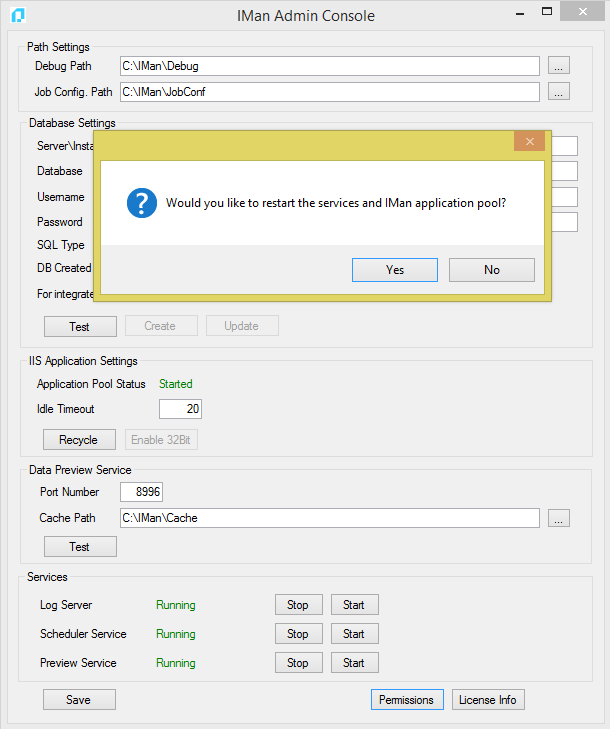
Task: Start the Scheduler Service
Action: coord(354,634)
